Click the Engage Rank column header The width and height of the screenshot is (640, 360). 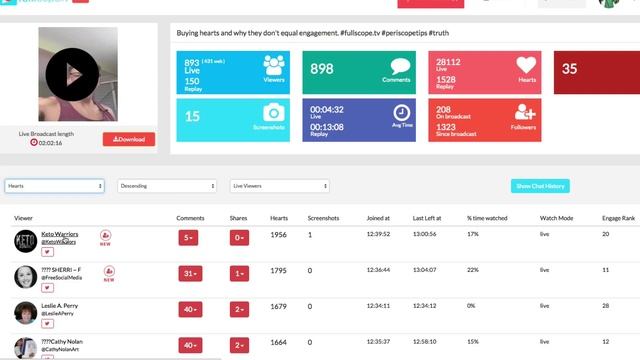tap(618, 218)
